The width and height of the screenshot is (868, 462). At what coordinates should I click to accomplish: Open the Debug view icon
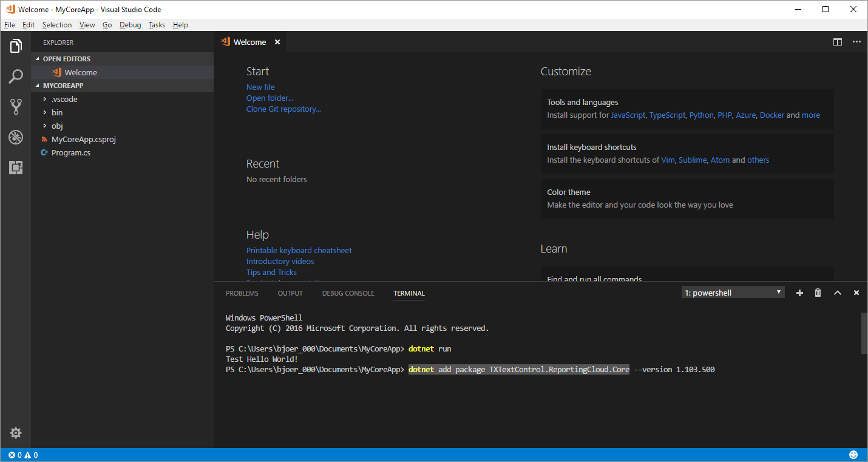pyautogui.click(x=16, y=137)
